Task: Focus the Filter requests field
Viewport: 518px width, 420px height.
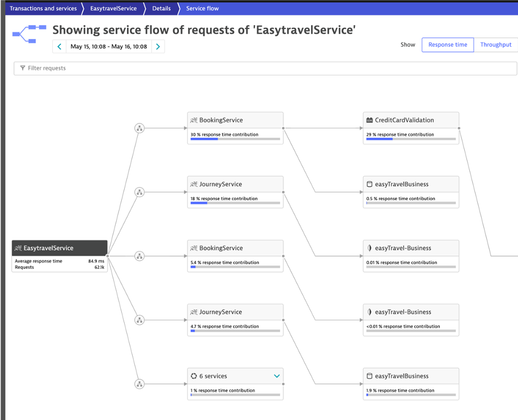Action: click(x=265, y=68)
